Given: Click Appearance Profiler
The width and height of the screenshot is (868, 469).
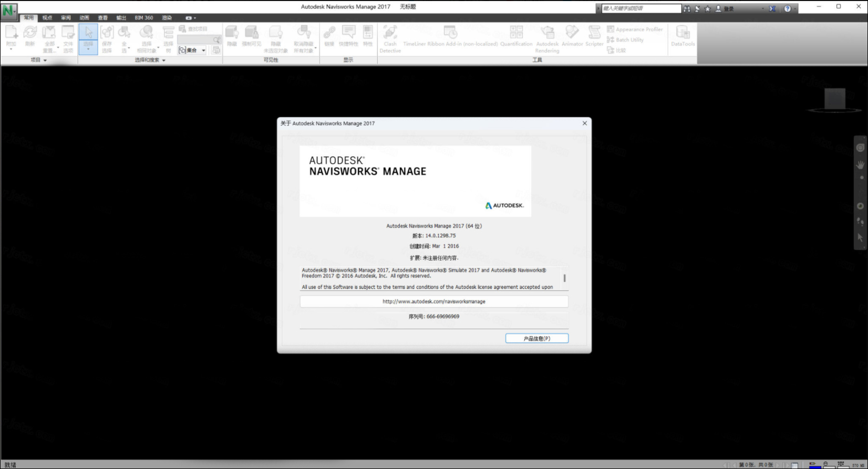Looking at the screenshot, I should click(635, 29).
